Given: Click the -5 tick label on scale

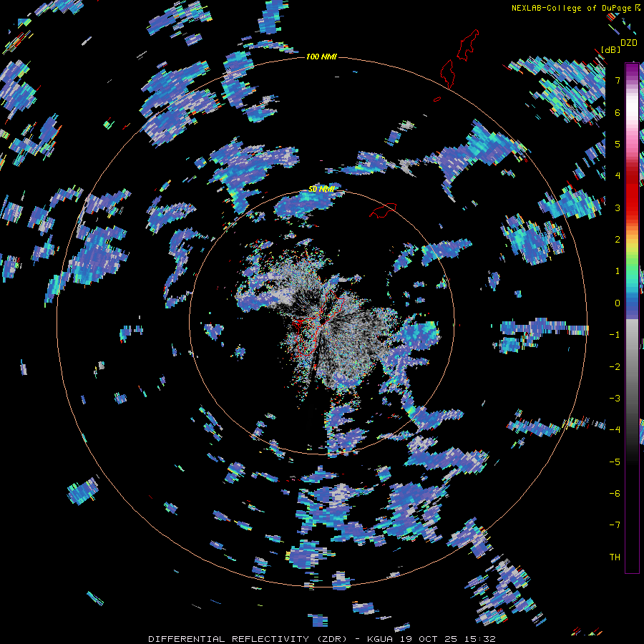Looking at the screenshot, I should tap(615, 462).
